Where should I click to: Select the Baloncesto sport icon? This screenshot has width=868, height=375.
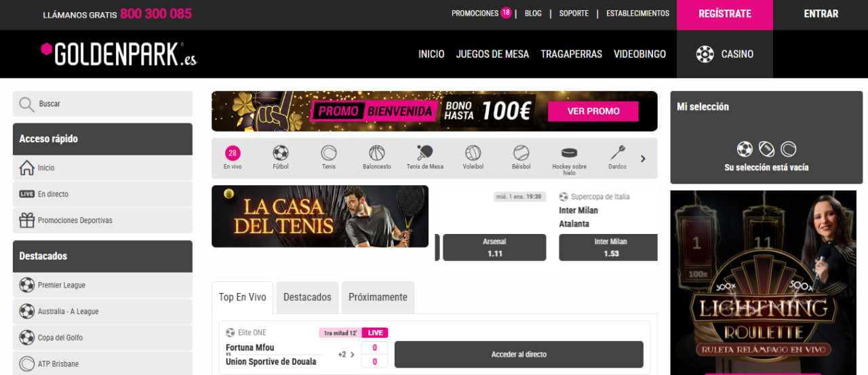377,153
